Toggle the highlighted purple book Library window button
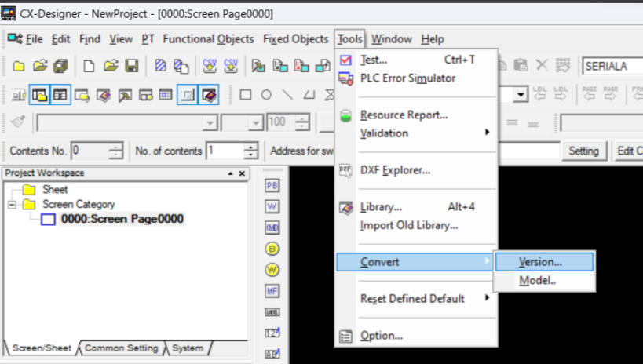Viewport: 643px width, 364px height. click(x=209, y=95)
